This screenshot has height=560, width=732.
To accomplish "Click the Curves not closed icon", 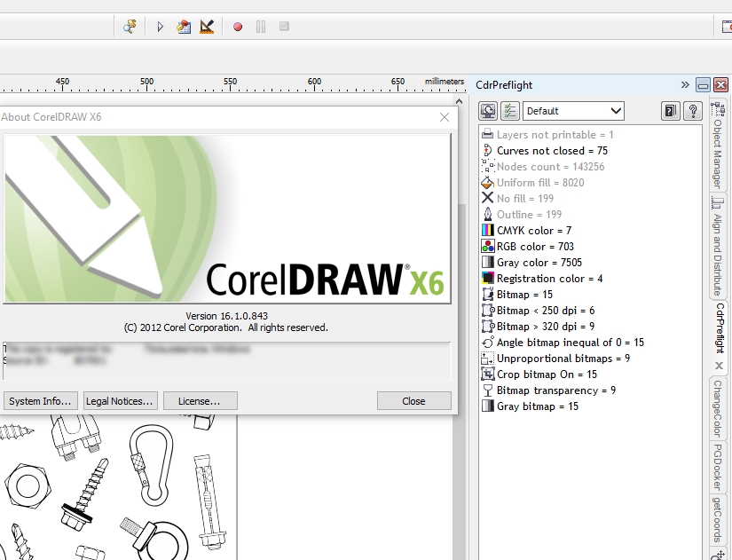I will coord(487,150).
